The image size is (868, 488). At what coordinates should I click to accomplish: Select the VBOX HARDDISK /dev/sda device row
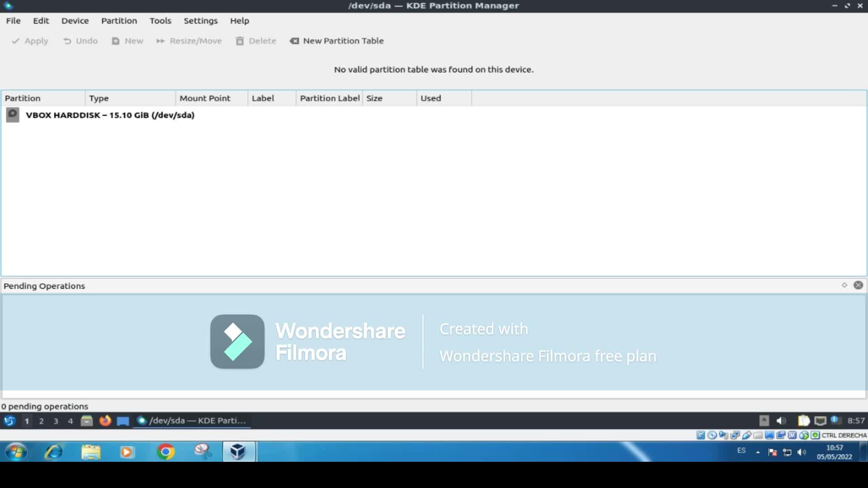[x=110, y=115]
